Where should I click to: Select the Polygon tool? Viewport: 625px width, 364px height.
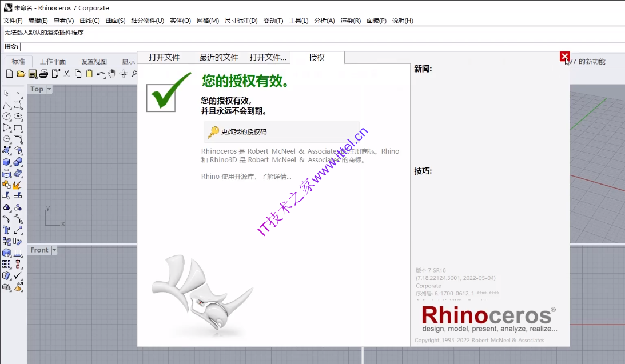point(6,139)
